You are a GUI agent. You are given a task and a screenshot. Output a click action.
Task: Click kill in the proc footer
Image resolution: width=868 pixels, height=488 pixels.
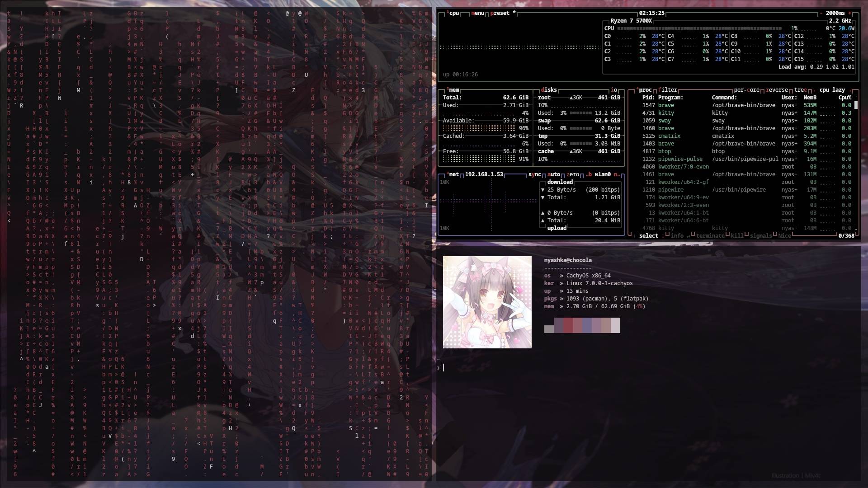pyautogui.click(x=737, y=236)
